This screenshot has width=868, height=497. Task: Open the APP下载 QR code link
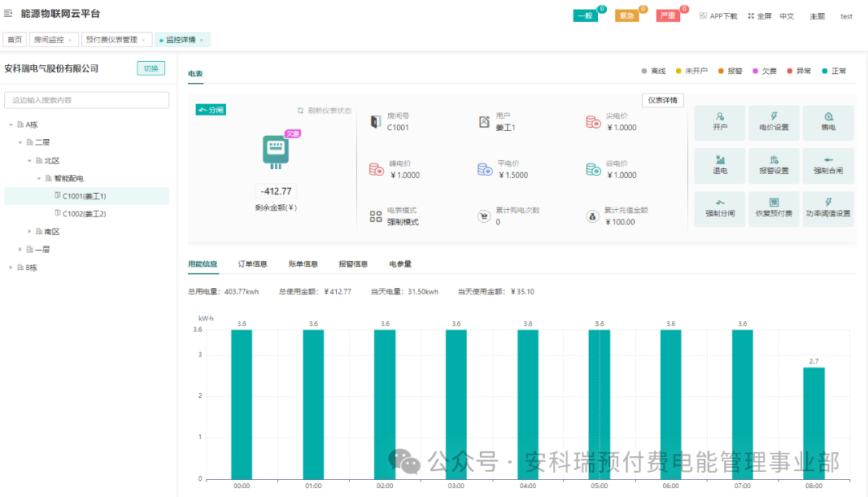coord(718,16)
